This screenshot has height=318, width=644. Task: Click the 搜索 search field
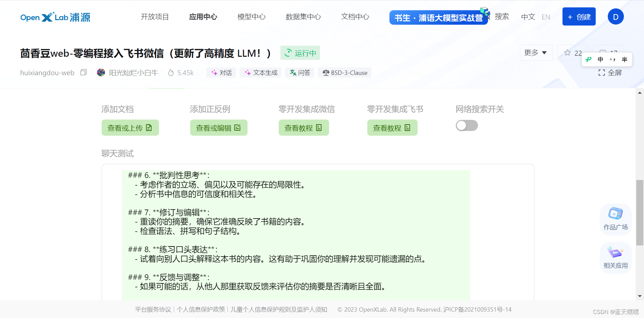tap(501, 17)
